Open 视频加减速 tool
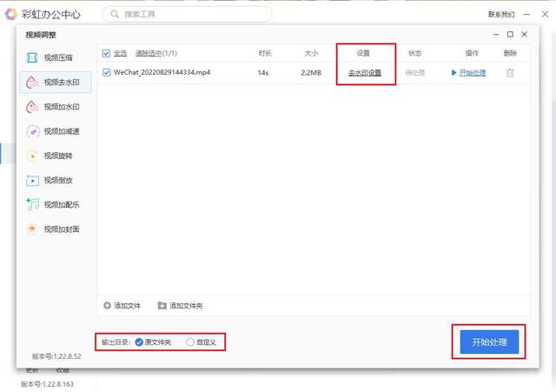This screenshot has height=392, width=556. [56, 131]
